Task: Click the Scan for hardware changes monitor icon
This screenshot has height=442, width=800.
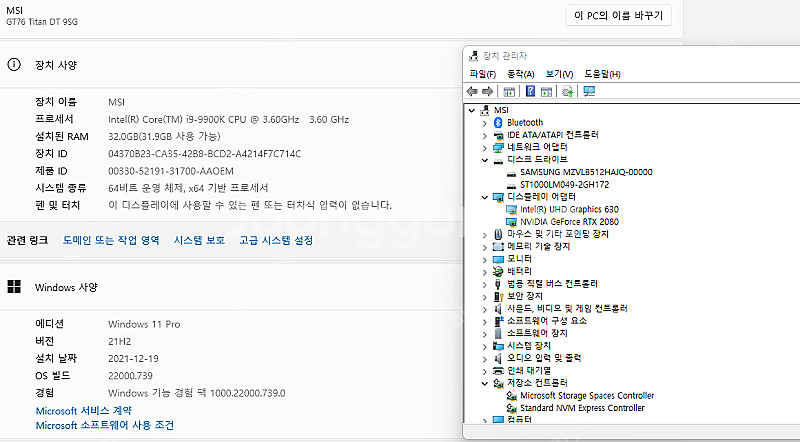Action: [x=589, y=91]
